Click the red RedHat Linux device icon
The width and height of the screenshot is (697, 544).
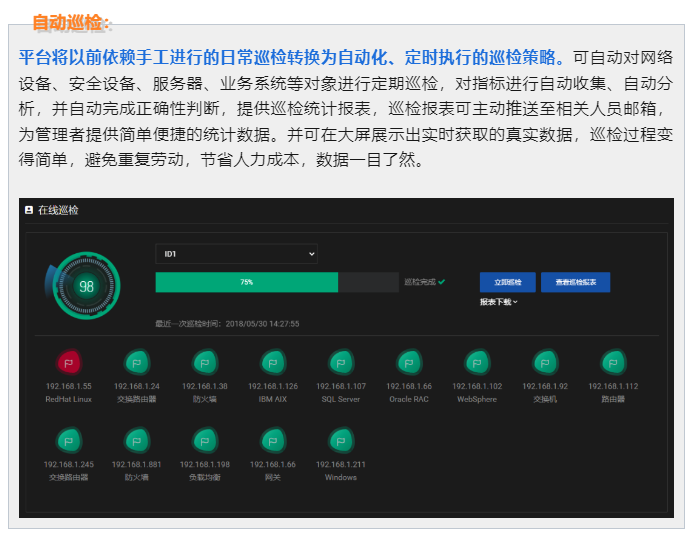click(68, 362)
